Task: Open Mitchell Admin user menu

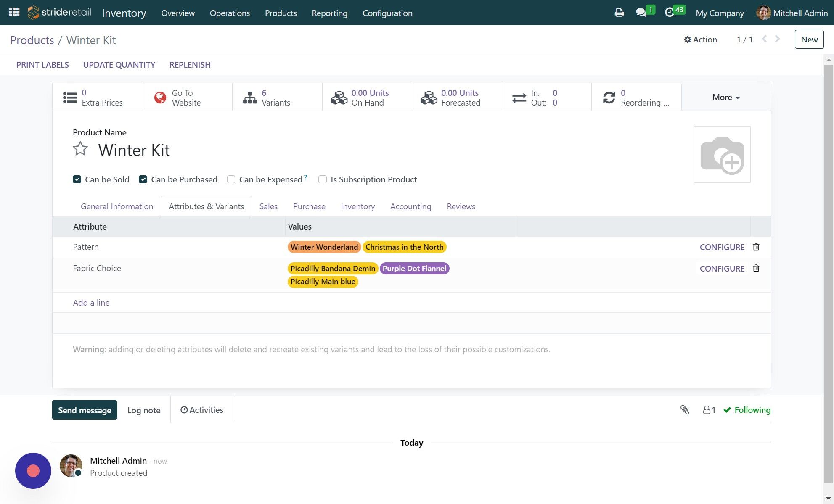Action: click(x=792, y=13)
